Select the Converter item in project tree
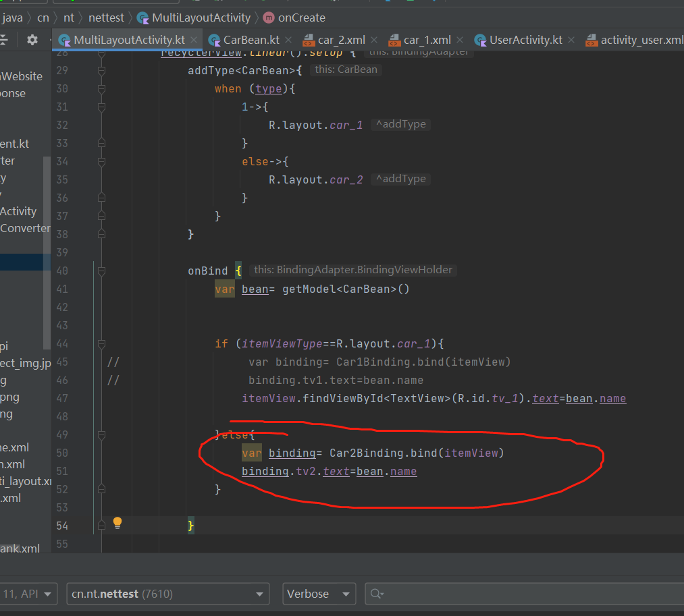684x616 pixels. coord(25,229)
